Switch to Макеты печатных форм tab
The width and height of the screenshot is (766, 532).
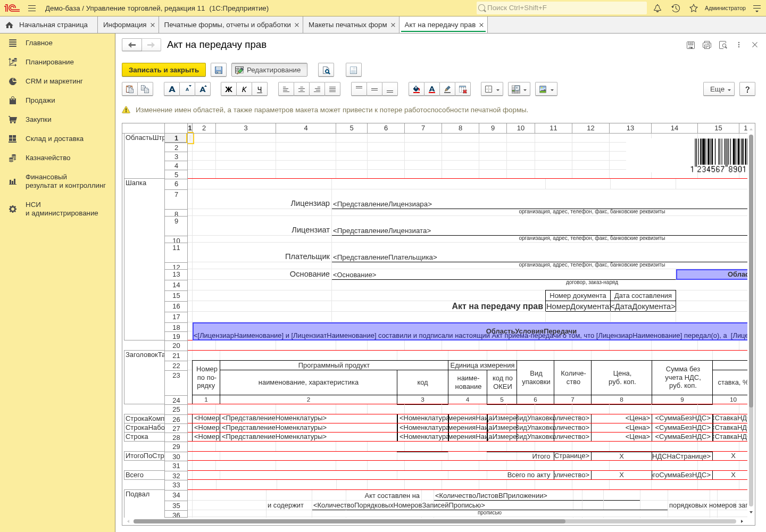click(x=352, y=25)
